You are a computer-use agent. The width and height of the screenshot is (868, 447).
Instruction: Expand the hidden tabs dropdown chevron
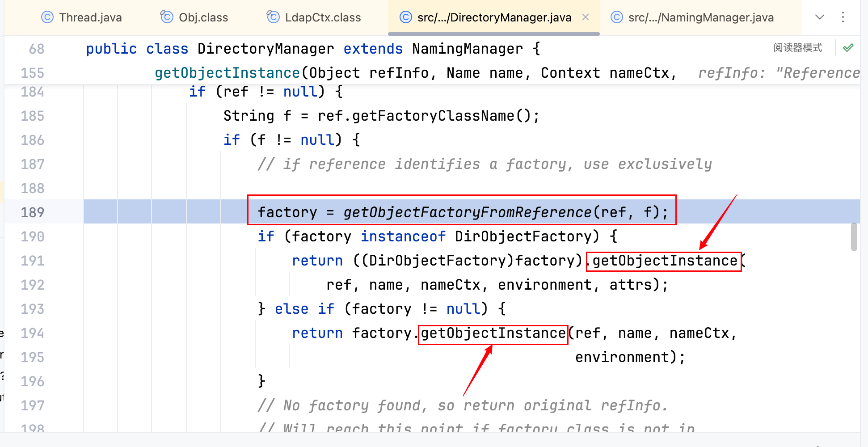(819, 17)
